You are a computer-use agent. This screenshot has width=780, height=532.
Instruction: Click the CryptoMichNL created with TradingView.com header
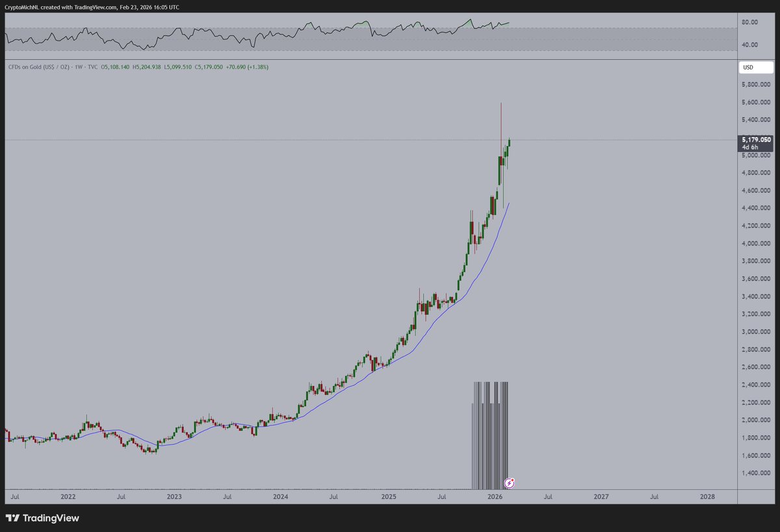[x=92, y=6]
